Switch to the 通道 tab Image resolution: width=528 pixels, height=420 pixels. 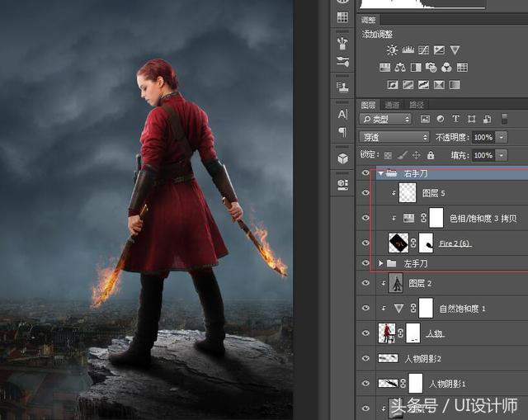393,105
